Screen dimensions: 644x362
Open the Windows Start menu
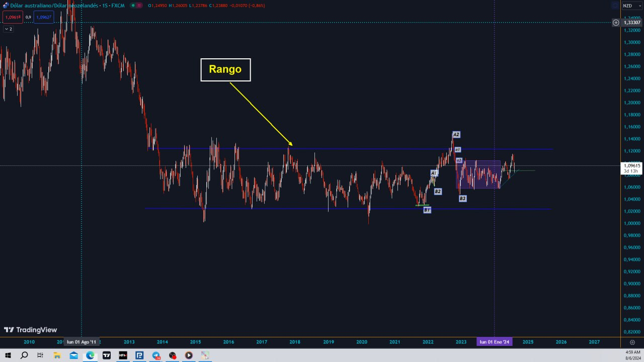click(8, 355)
